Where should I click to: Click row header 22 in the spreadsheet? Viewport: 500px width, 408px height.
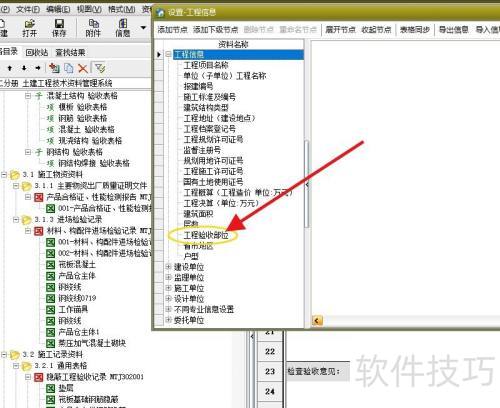[x=270, y=351]
